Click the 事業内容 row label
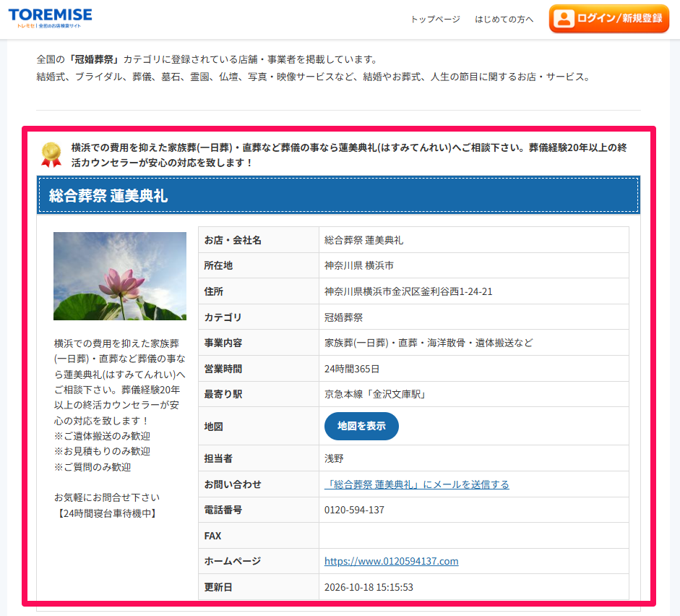The height and width of the screenshot is (616, 680). click(x=223, y=343)
